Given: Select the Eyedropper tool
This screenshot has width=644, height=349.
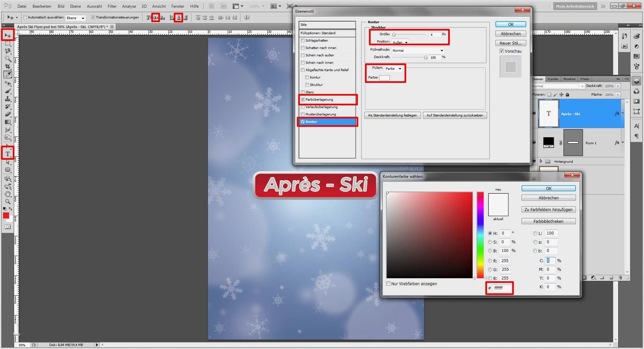Looking at the screenshot, I should [x=7, y=74].
